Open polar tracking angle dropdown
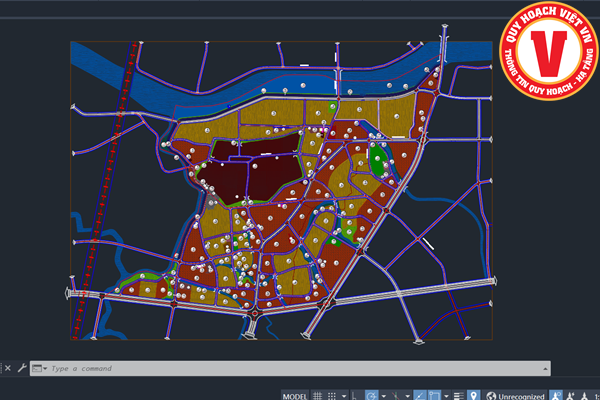Viewport: 600px width, 400px height. (x=383, y=396)
